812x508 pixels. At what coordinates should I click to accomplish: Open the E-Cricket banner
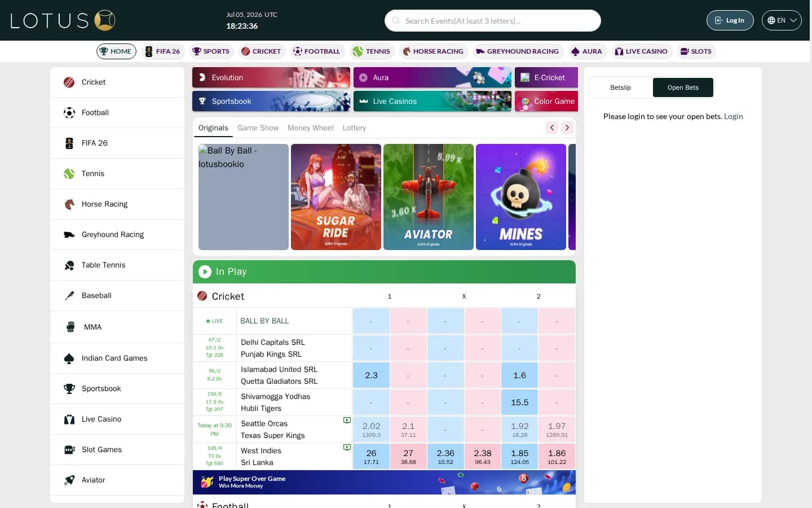[x=546, y=77]
